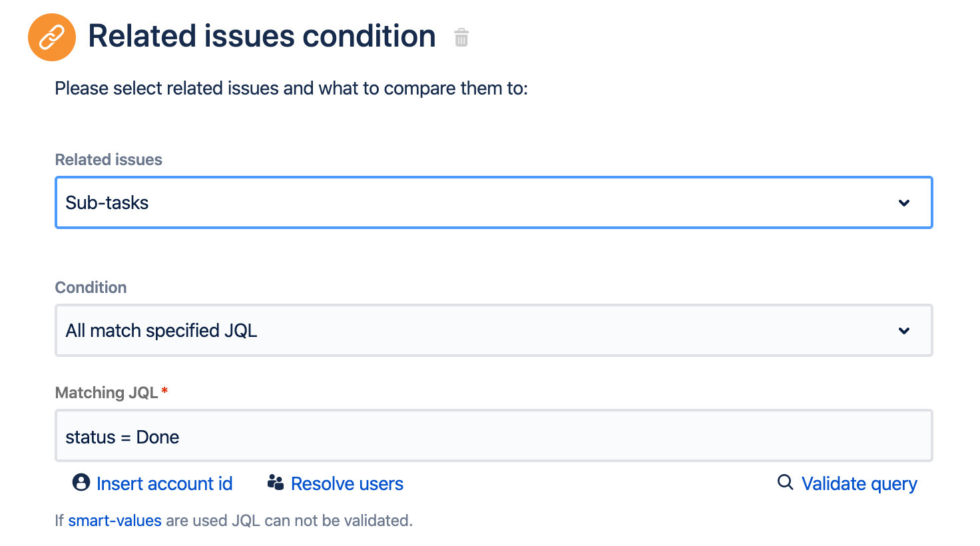
Task: Click the people icon beside Resolve users
Action: [x=276, y=483]
